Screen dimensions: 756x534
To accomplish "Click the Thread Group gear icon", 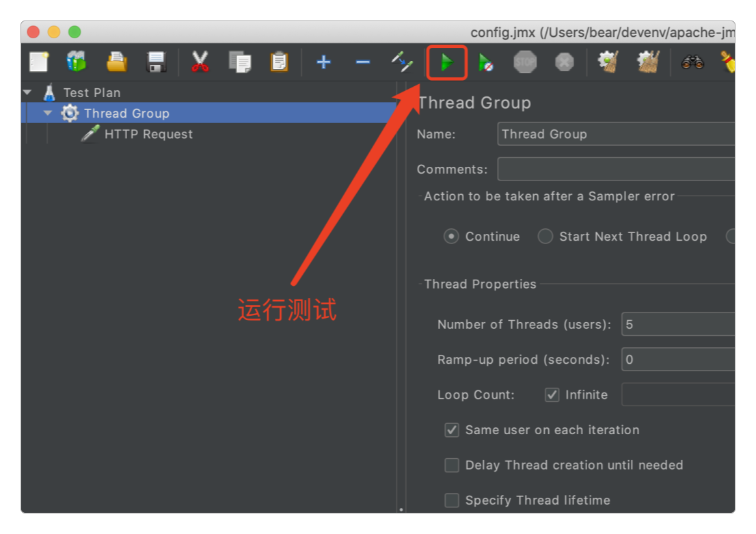I will click(x=70, y=113).
